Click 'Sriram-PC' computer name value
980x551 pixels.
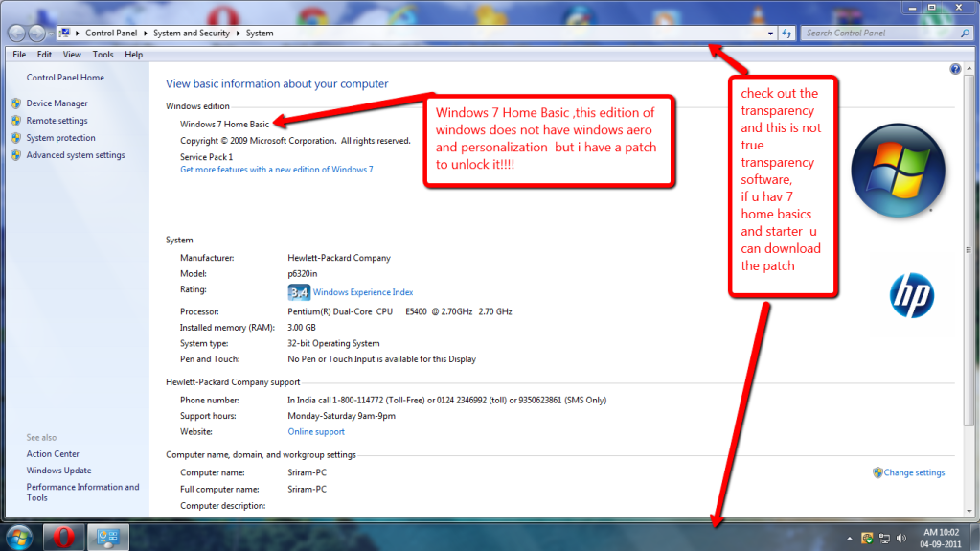point(307,472)
